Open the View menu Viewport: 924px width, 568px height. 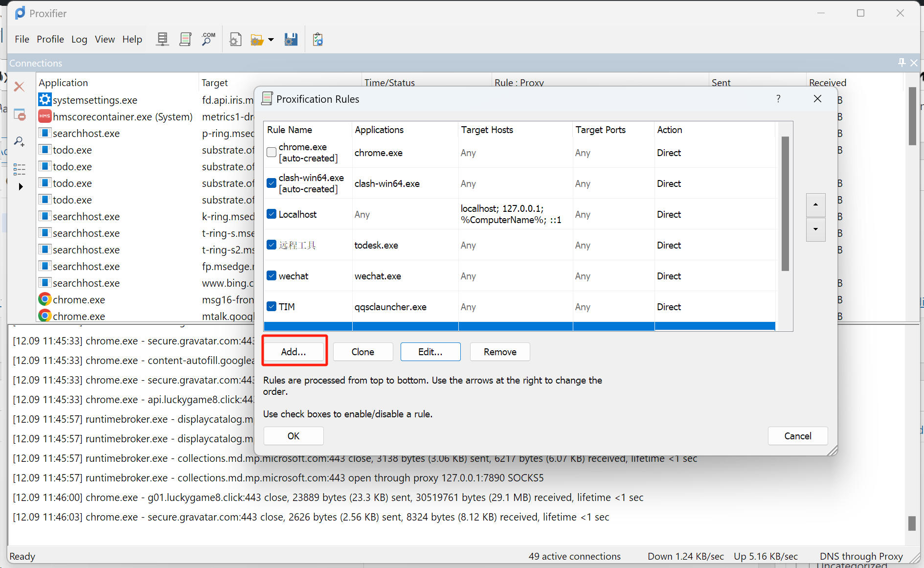(x=105, y=39)
